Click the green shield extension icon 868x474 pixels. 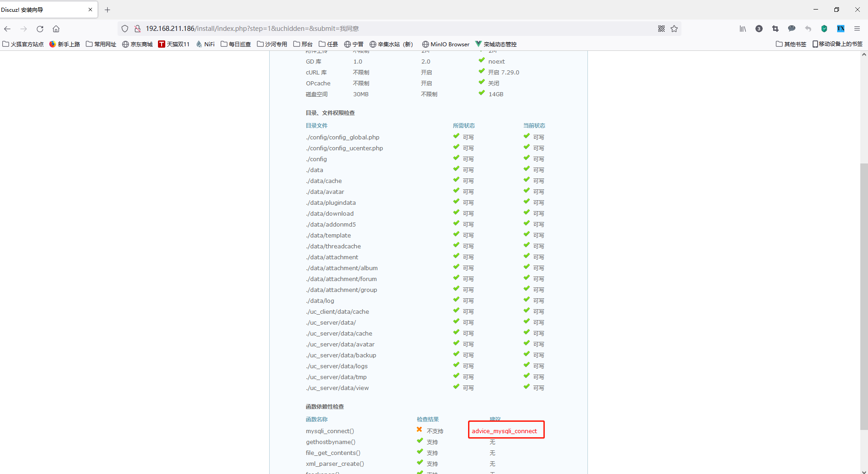[824, 29]
